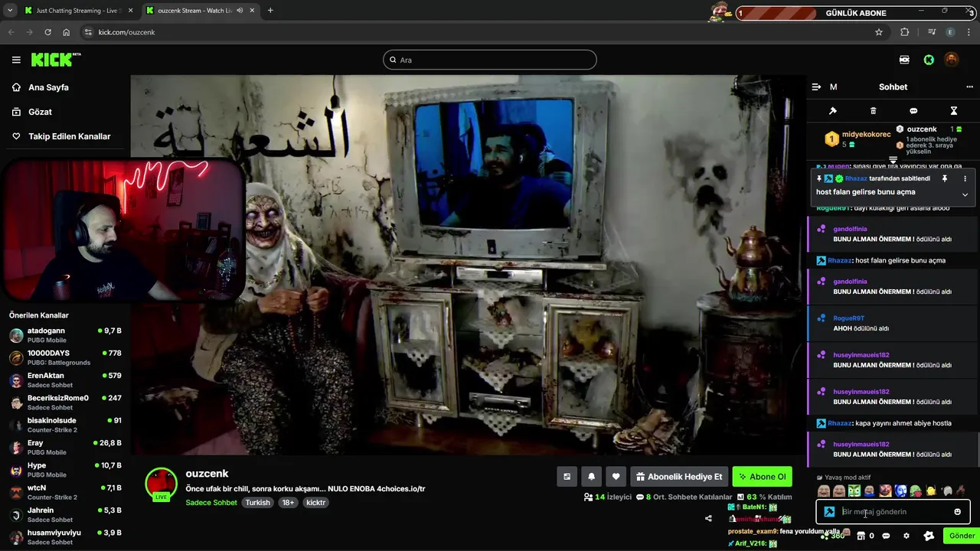Click speech bubble icon near Gönder

click(x=886, y=536)
